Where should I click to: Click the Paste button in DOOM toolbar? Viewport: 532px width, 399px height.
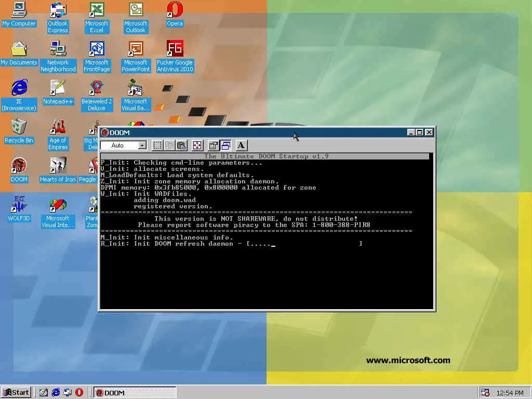tap(181, 145)
